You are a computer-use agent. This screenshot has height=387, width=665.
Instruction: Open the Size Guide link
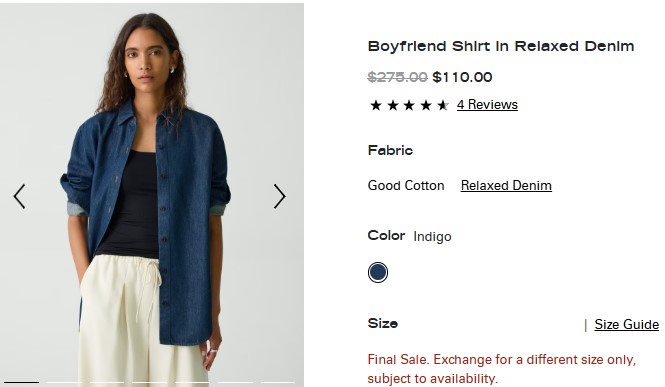pyautogui.click(x=626, y=325)
